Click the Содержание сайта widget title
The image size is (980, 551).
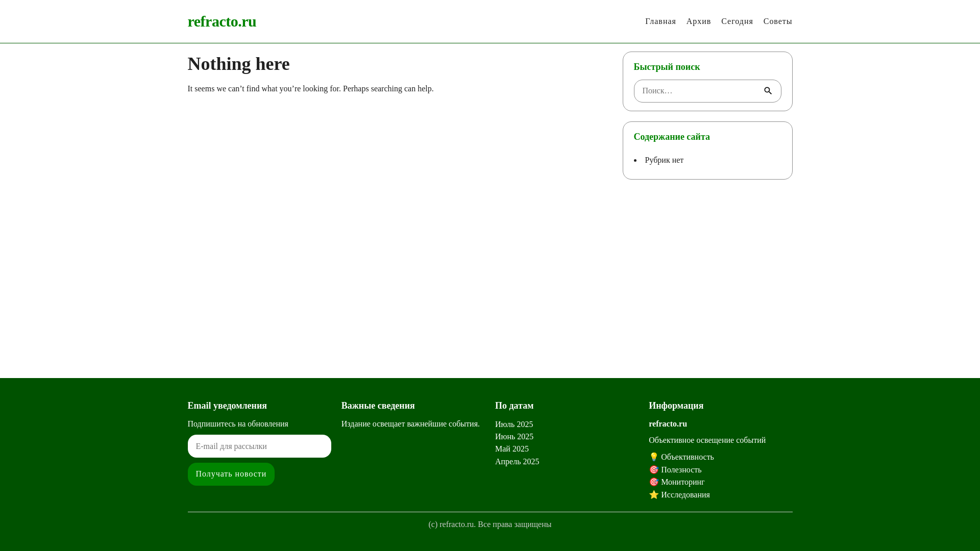(672, 137)
